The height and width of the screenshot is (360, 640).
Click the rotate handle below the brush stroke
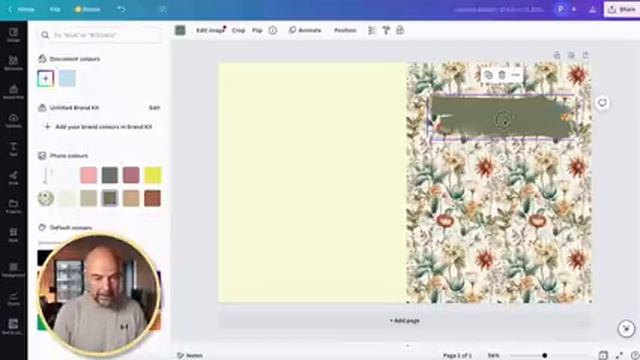502,157
